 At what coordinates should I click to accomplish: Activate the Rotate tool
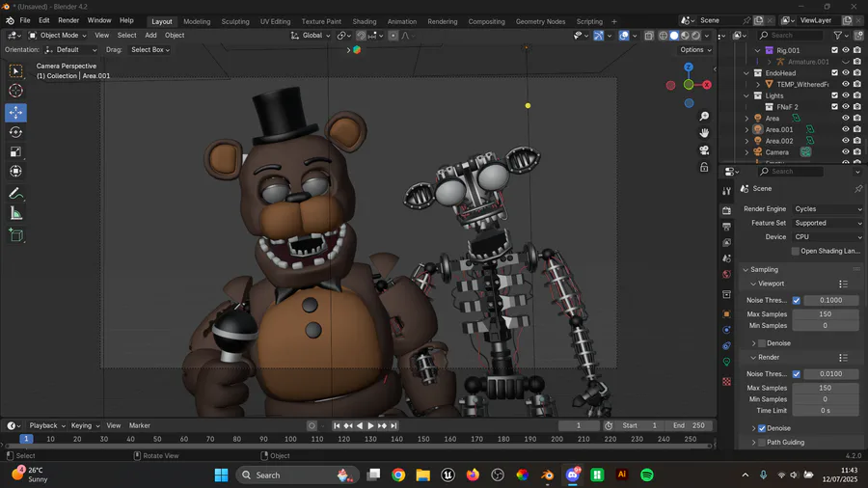pyautogui.click(x=15, y=132)
